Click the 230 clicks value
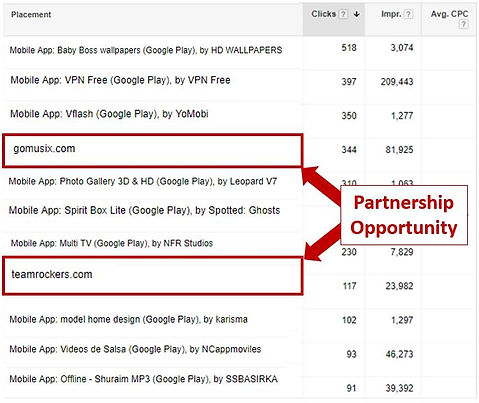This screenshot has width=479, height=403. point(349,252)
